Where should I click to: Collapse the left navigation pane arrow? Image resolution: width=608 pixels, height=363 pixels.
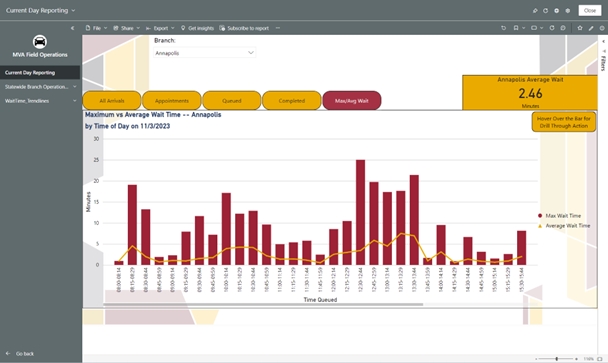(x=72, y=28)
